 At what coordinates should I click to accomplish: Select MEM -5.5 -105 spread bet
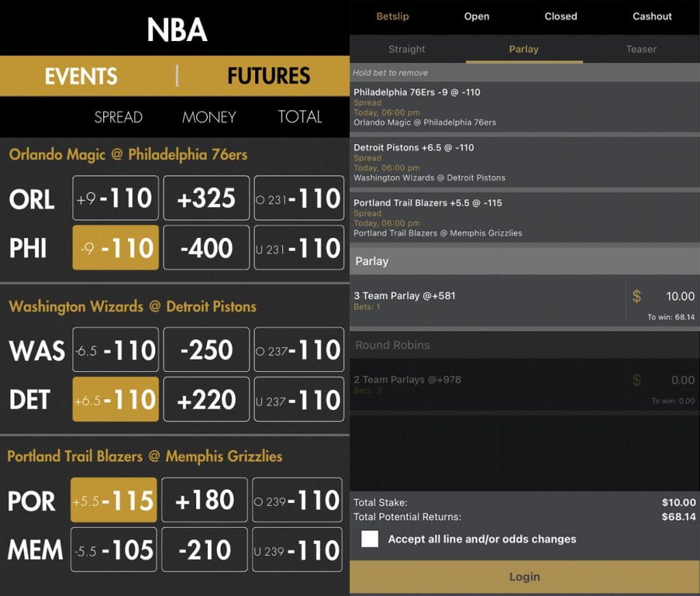[x=114, y=550]
